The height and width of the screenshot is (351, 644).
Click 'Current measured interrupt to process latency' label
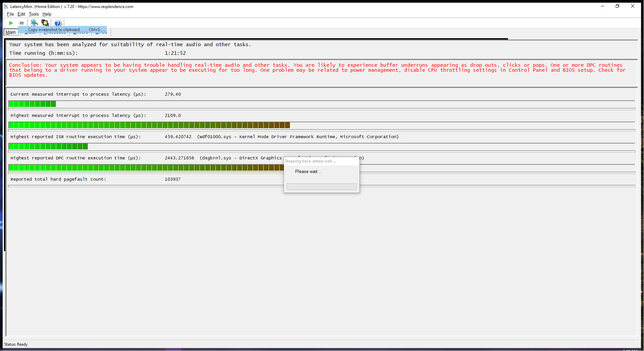(78, 94)
